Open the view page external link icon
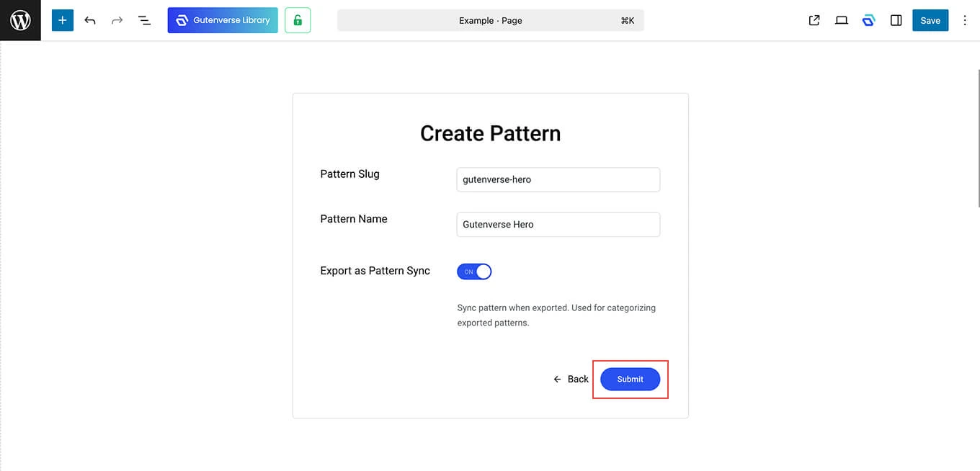Image resolution: width=980 pixels, height=471 pixels. pyautogui.click(x=814, y=20)
